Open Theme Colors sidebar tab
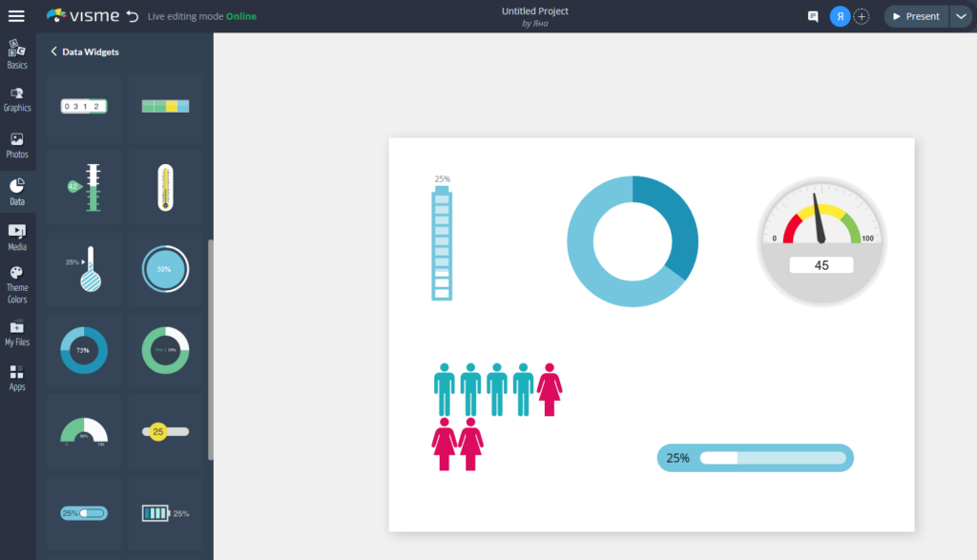 tap(17, 284)
